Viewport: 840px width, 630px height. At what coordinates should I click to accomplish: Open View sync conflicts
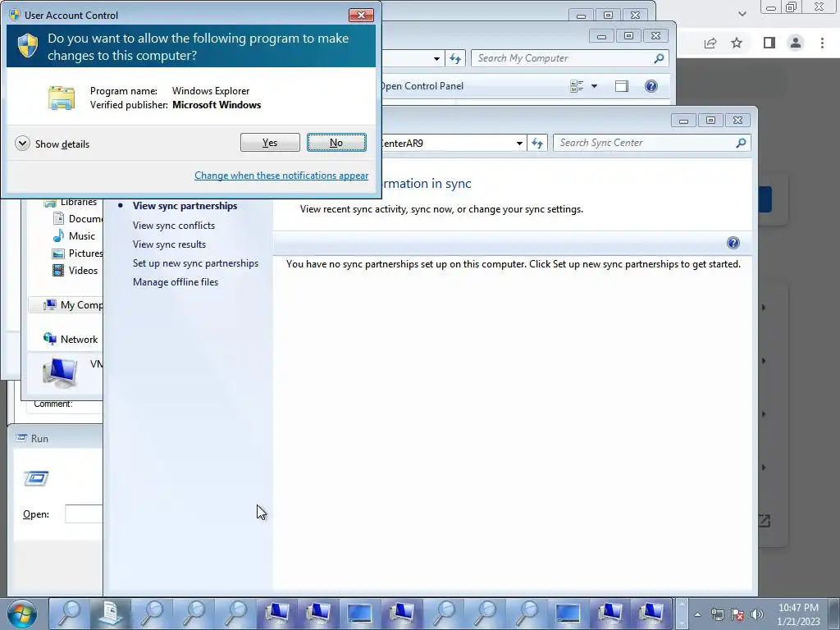coord(174,226)
